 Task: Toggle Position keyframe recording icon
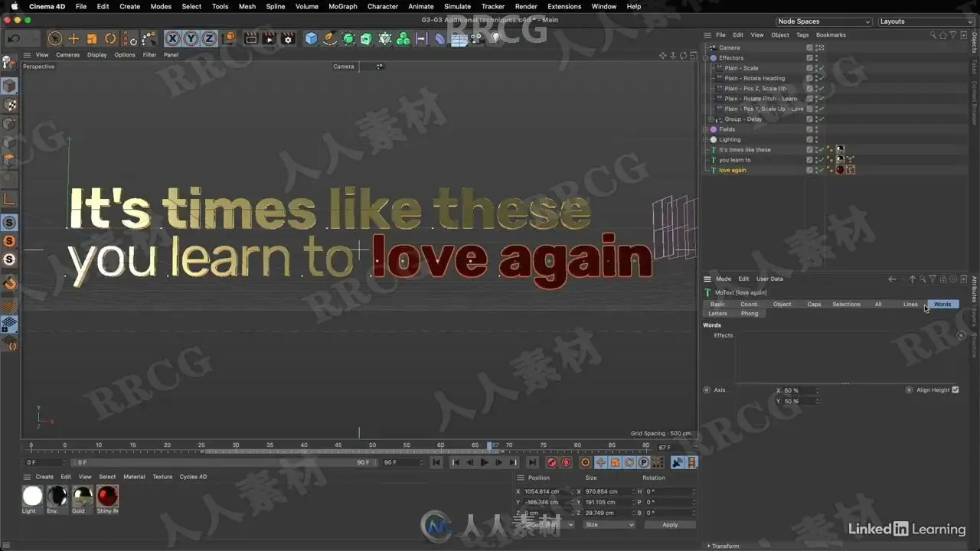click(601, 462)
